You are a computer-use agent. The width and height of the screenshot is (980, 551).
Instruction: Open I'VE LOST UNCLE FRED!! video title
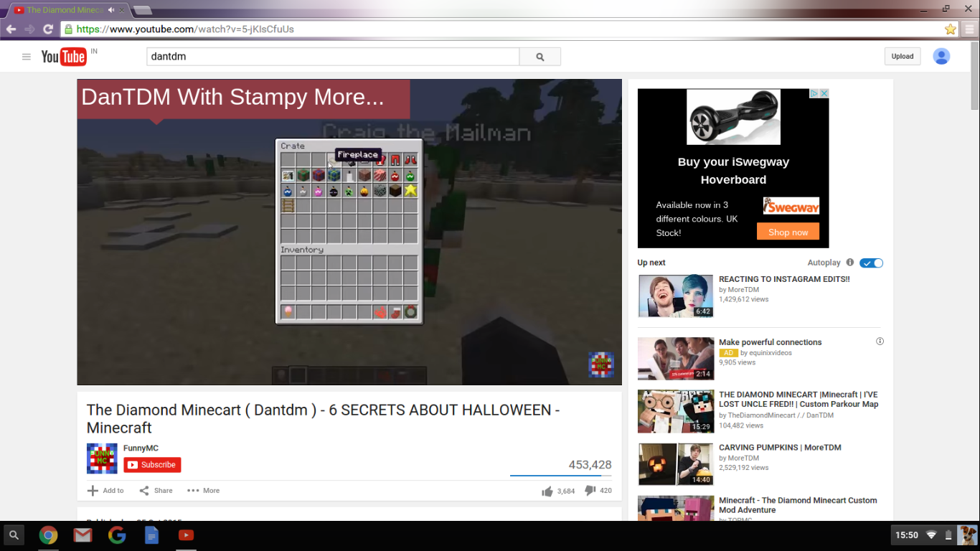click(798, 400)
